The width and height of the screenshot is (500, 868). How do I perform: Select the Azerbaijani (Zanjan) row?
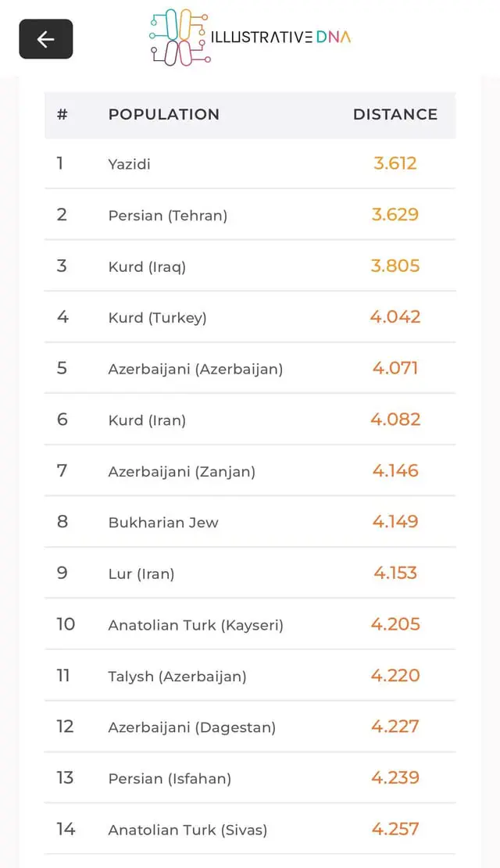(x=181, y=471)
